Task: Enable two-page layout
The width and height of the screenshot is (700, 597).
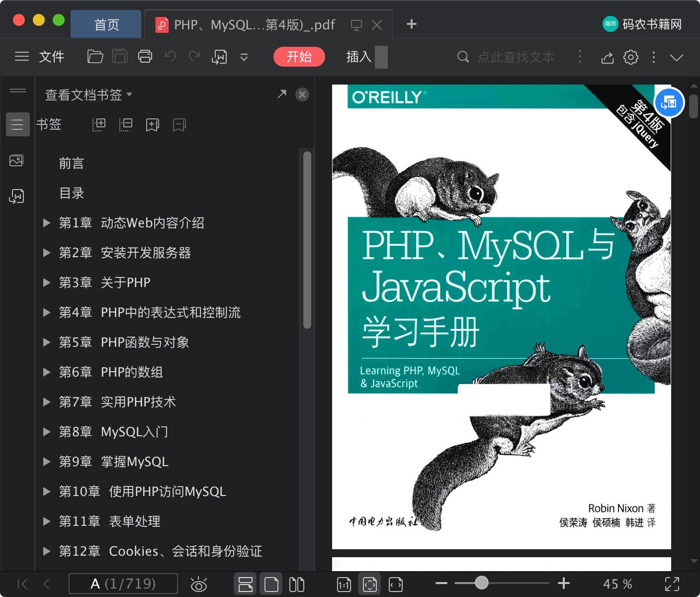Action: [297, 584]
